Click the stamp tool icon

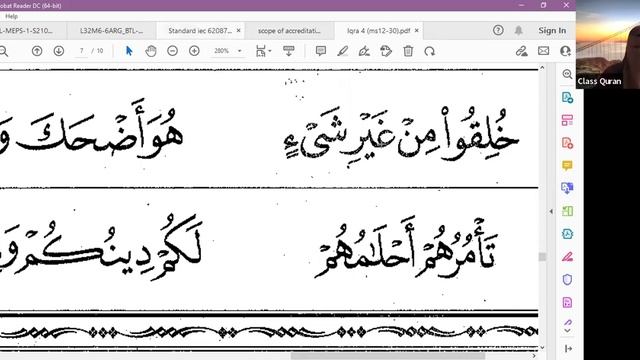(x=386, y=51)
